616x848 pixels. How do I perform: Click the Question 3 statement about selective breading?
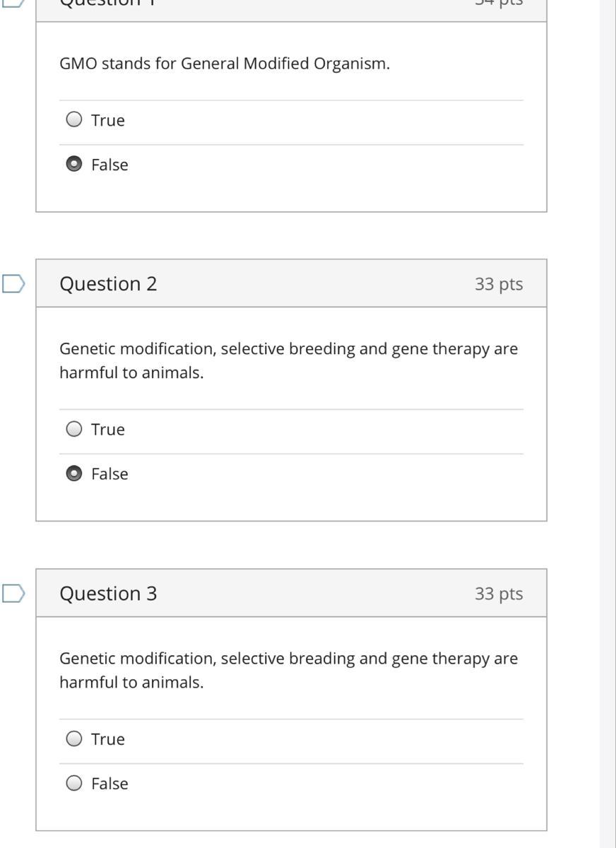coord(288,670)
